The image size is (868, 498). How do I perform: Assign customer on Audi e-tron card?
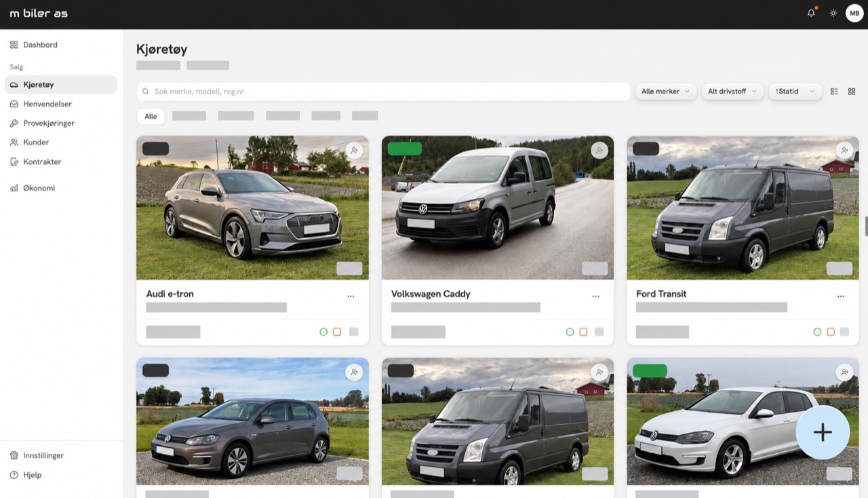click(354, 151)
